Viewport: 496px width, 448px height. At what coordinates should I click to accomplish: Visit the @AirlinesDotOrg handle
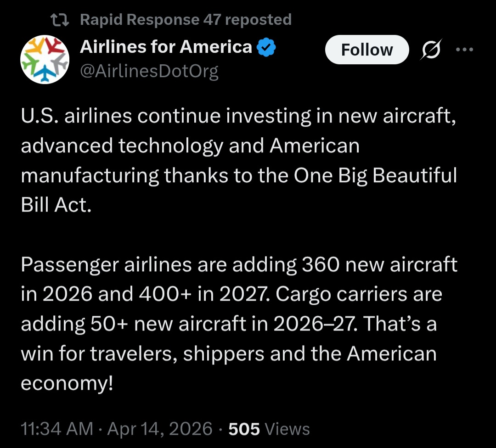pyautogui.click(x=149, y=71)
